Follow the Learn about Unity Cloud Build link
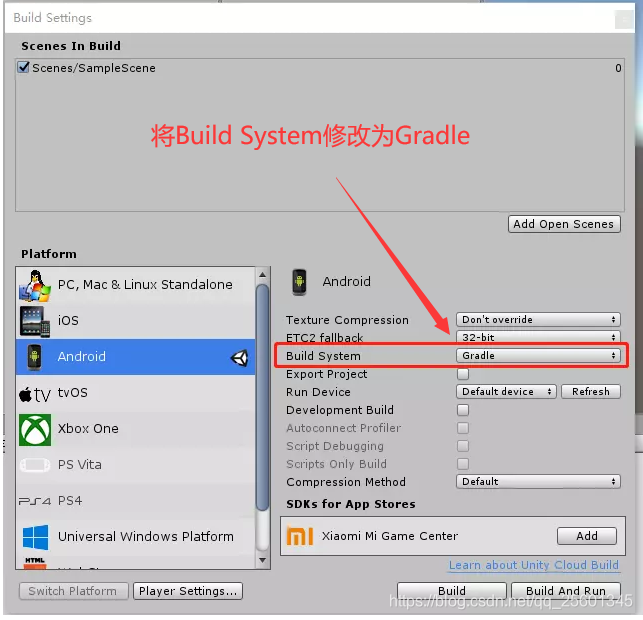This screenshot has height=620, width=643. [x=534, y=565]
